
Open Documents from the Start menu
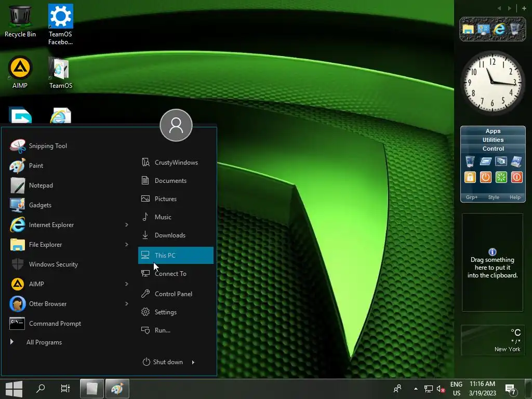click(176, 180)
